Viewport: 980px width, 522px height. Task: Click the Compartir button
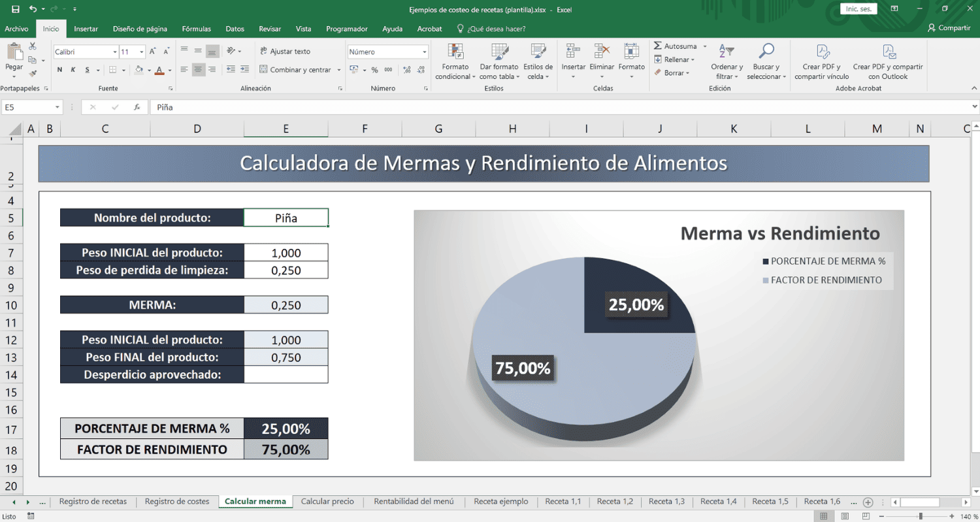click(x=949, y=28)
